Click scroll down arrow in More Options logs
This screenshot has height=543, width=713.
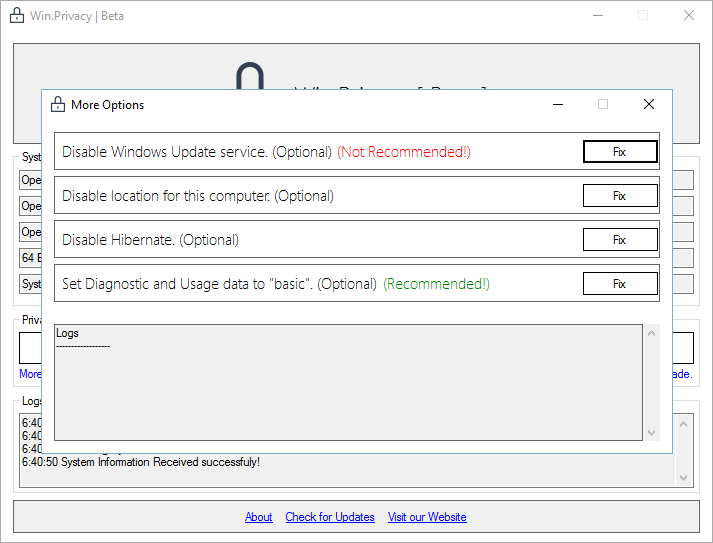[x=652, y=433]
